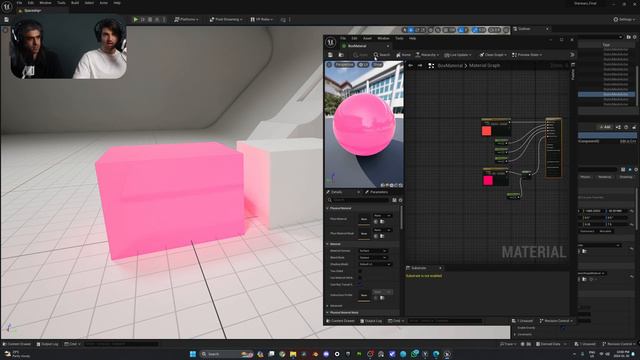Click the Apply button in material toolbar

click(x=360, y=55)
